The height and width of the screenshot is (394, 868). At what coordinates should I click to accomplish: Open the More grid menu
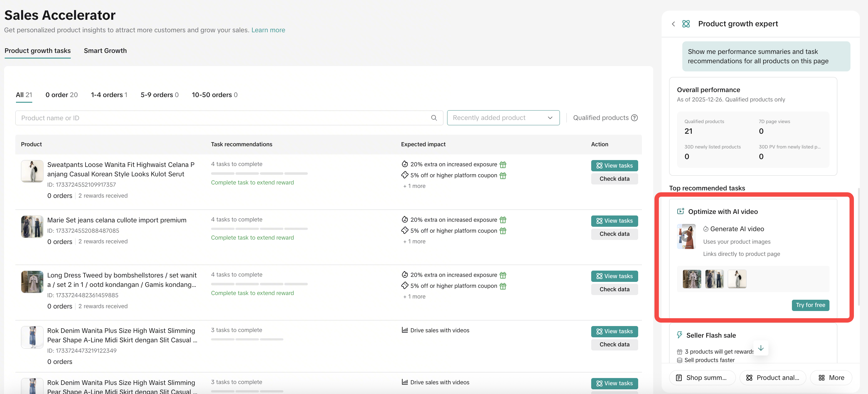(x=831, y=377)
